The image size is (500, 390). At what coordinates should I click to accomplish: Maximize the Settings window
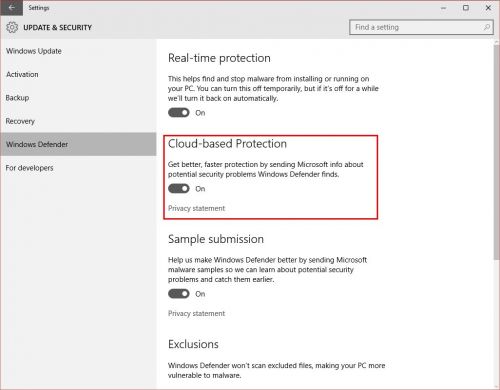click(466, 8)
